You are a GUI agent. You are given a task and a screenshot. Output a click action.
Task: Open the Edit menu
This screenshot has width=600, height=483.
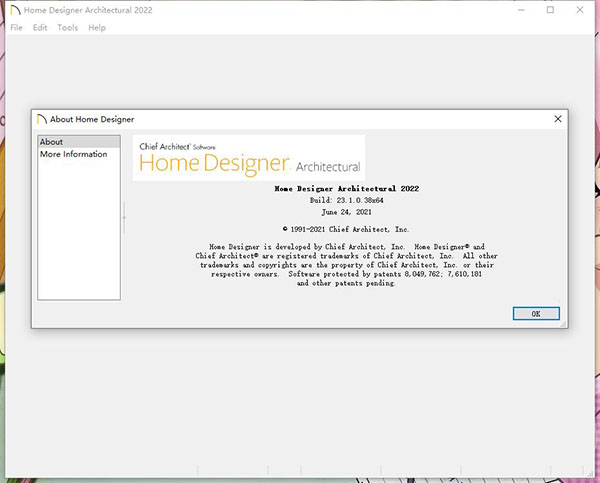40,28
